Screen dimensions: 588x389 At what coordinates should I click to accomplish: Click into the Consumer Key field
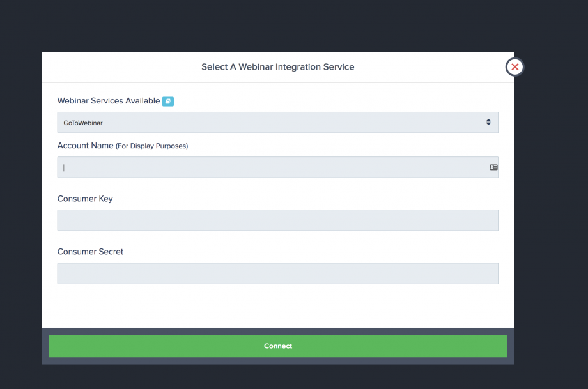click(277, 220)
